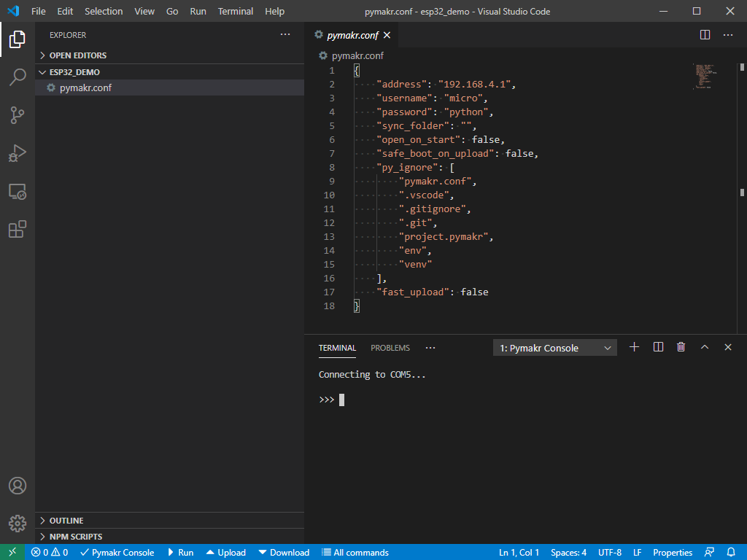
Task: Click Upload in the status bar
Action: 225,553
